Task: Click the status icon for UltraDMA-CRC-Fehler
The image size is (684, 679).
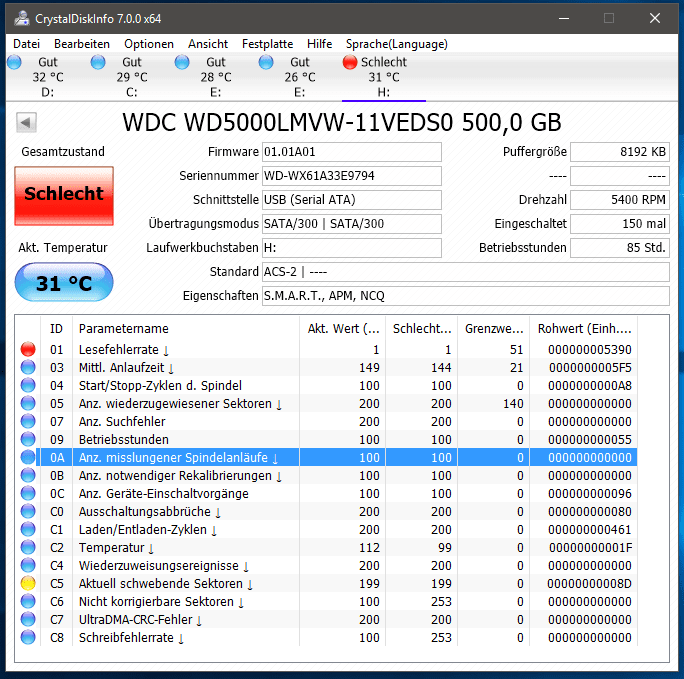Action: 28,619
